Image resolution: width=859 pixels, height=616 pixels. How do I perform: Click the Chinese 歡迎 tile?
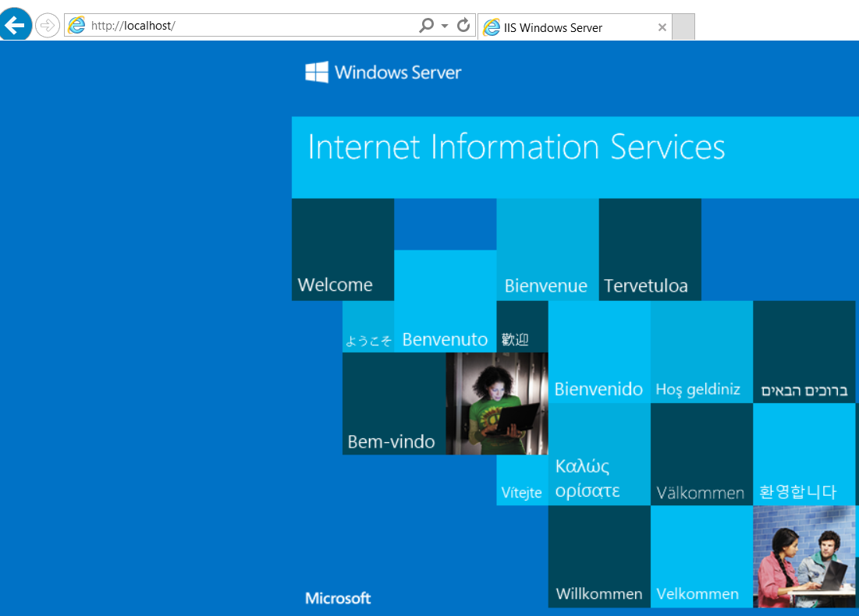point(522,327)
